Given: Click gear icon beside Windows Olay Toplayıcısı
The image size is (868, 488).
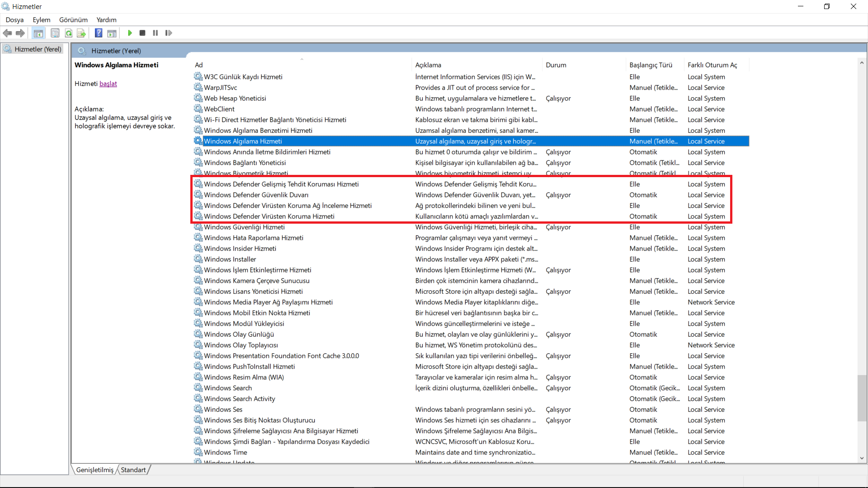Looking at the screenshot, I should (x=198, y=345).
